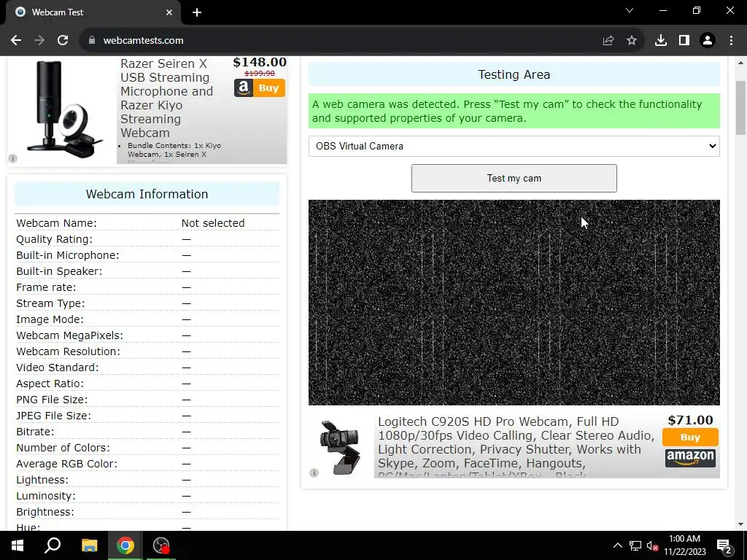
Task: Click the browser forward arrow
Action: (x=39, y=41)
